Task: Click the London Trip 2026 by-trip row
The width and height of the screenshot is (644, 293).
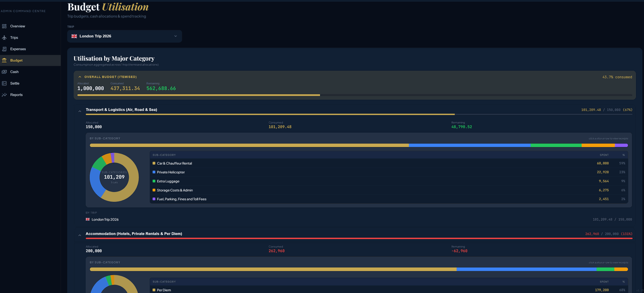Action: pyautogui.click(x=359, y=219)
